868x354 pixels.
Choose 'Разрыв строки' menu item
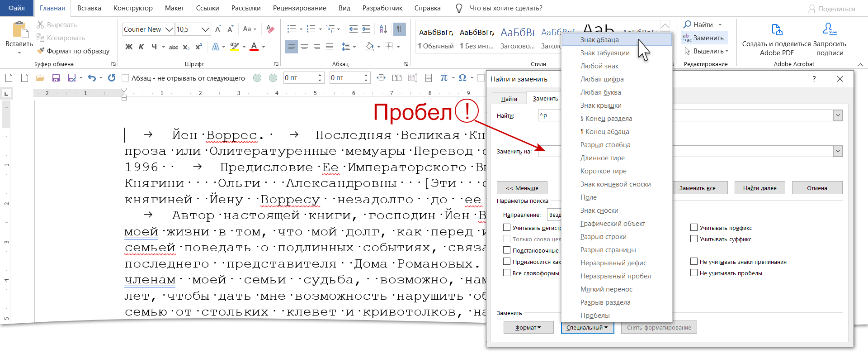(x=617, y=237)
